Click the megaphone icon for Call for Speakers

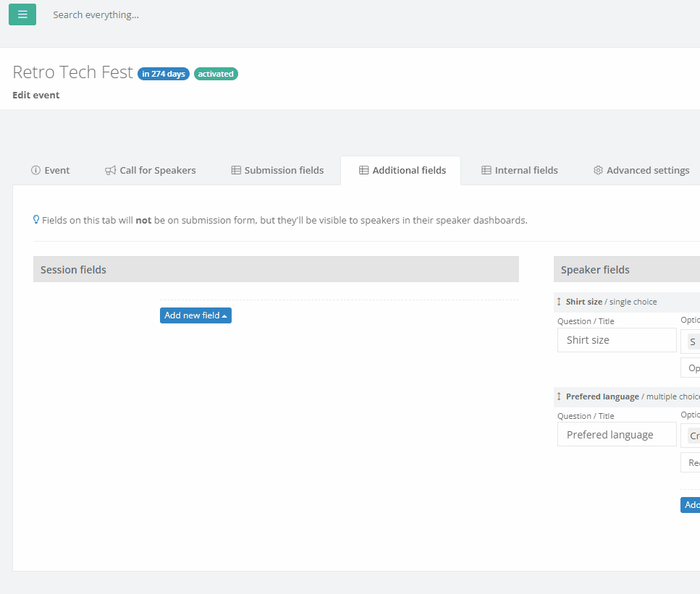pyautogui.click(x=110, y=171)
